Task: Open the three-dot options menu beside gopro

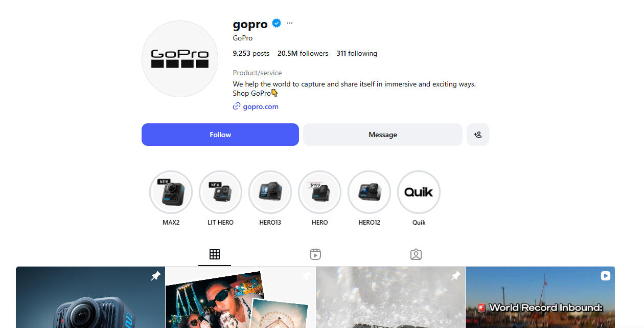Action: click(290, 23)
